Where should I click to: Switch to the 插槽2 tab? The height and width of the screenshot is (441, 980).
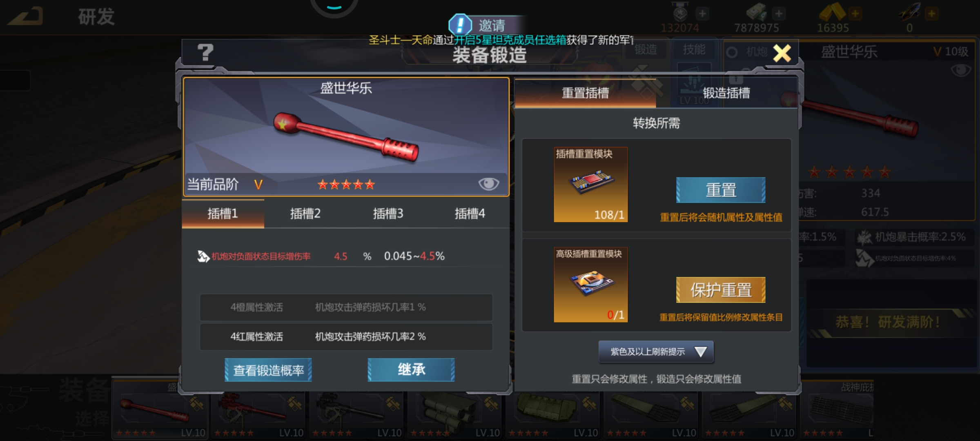(x=305, y=214)
